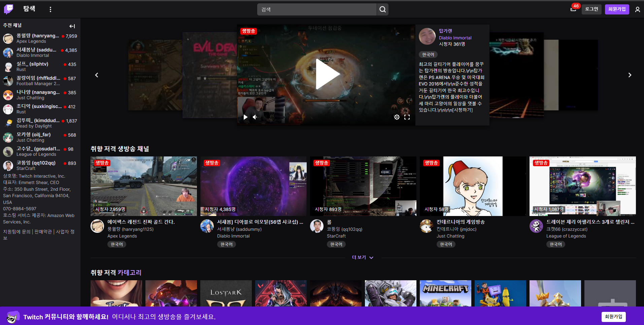This screenshot has height=325, width=644.
Task: Open the notifications inbox with 46 badge
Action: [x=573, y=9]
